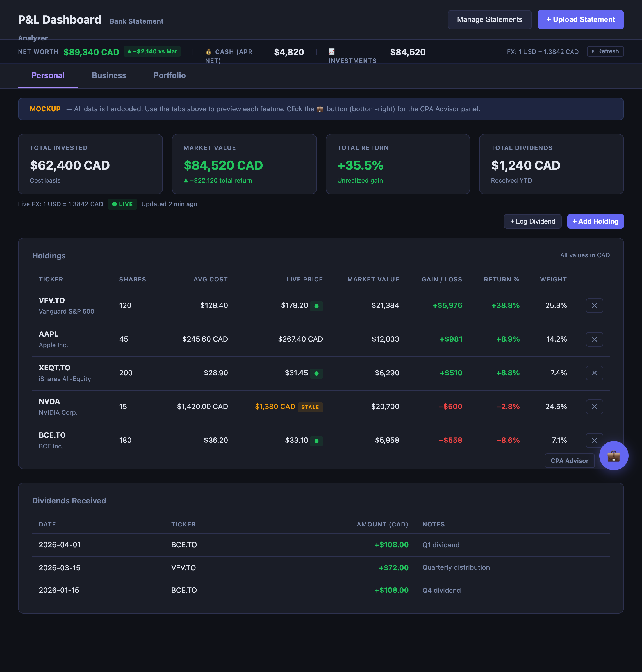Viewport: 642px width, 672px height.
Task: Switch to the Business tab
Action: coord(109,75)
